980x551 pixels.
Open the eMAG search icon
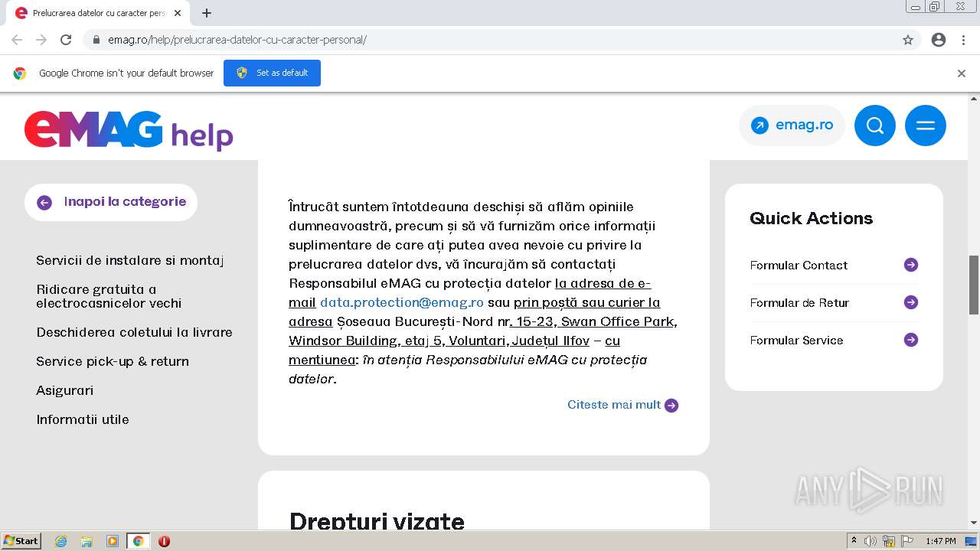click(874, 126)
